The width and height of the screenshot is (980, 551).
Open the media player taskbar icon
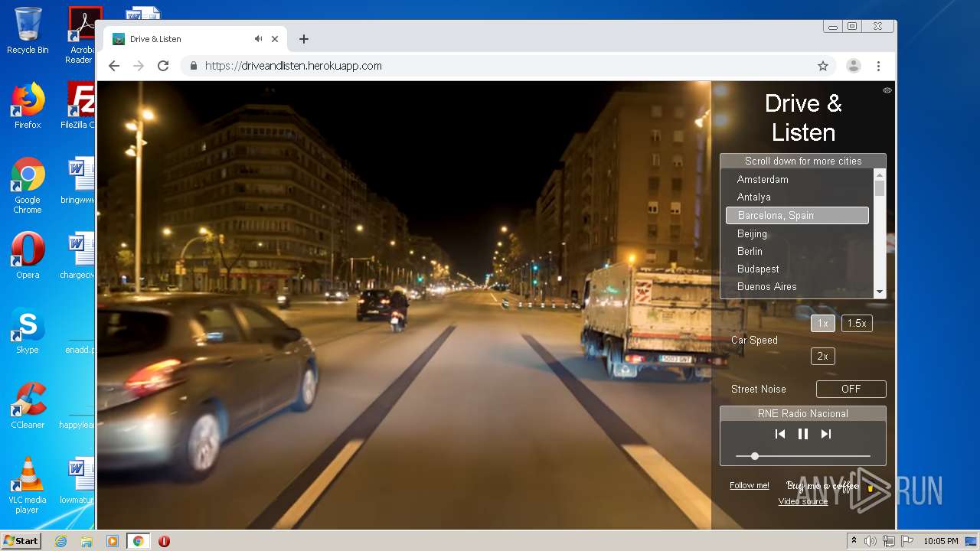pos(113,541)
